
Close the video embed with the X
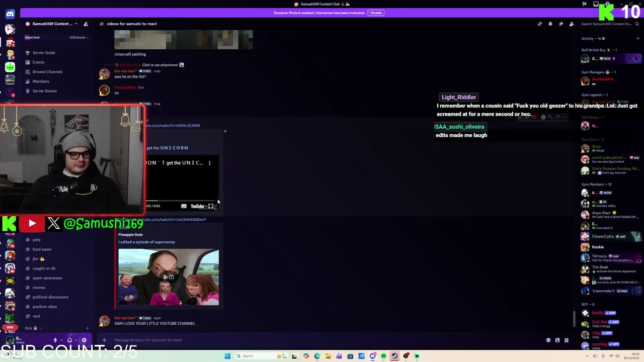225,131
